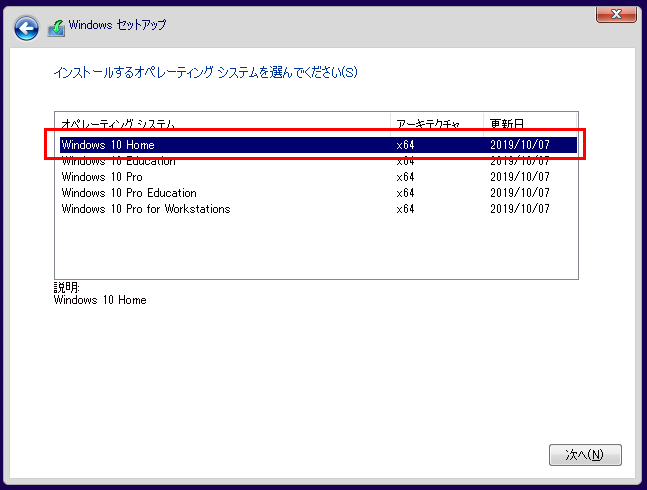Click the Windows Setup title bar icon
Screen dimensions: 647x490
click(58, 26)
